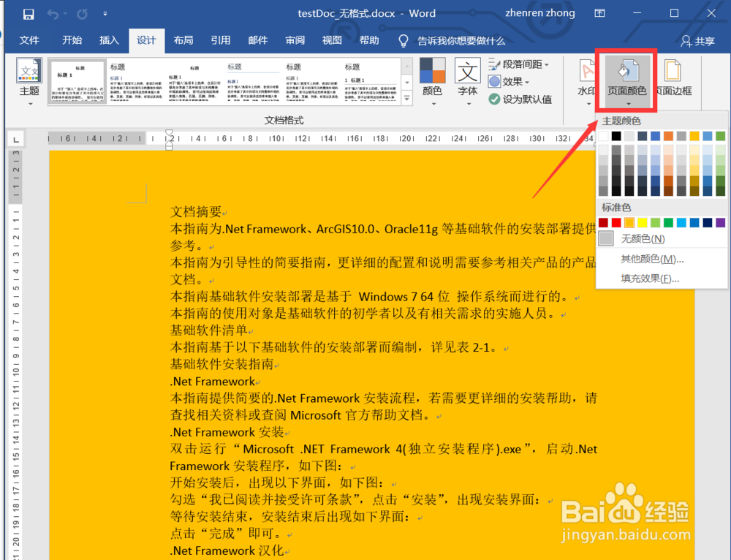Click the lightbulb Tell Me icon

[404, 41]
